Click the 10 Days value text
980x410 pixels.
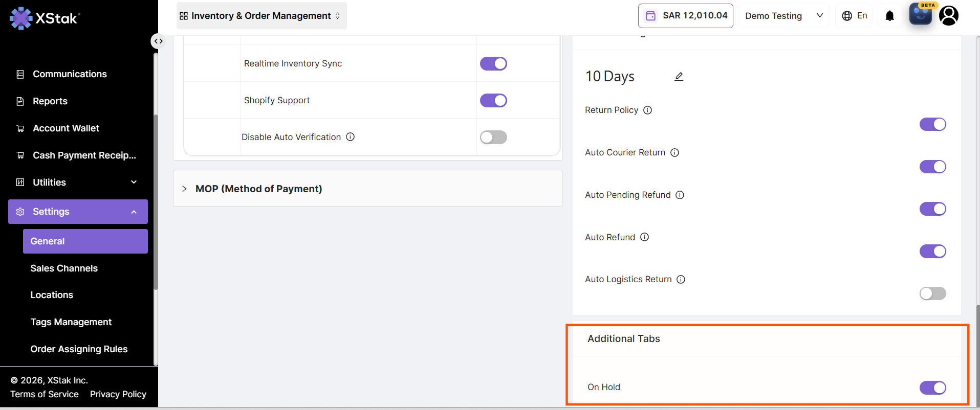[x=610, y=77]
